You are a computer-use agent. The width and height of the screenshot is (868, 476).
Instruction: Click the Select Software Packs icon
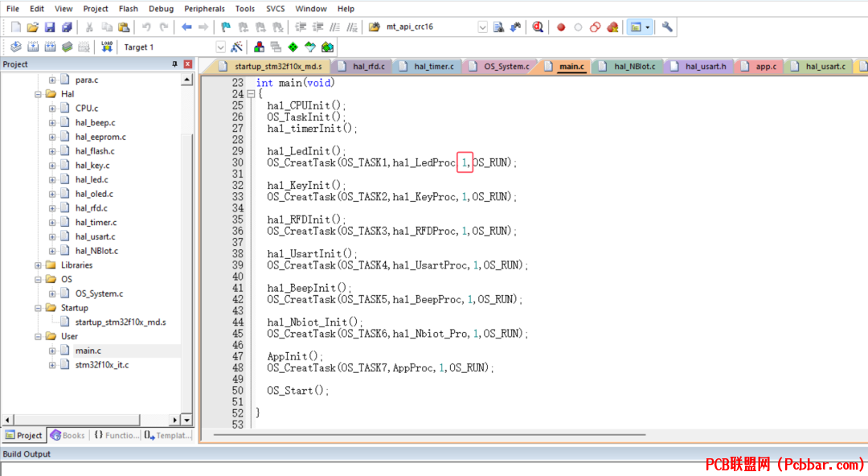coord(310,47)
